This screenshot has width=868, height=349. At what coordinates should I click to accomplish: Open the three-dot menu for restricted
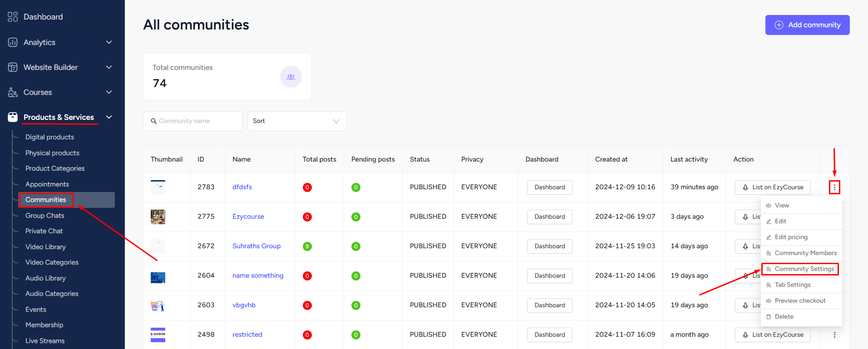pos(834,334)
